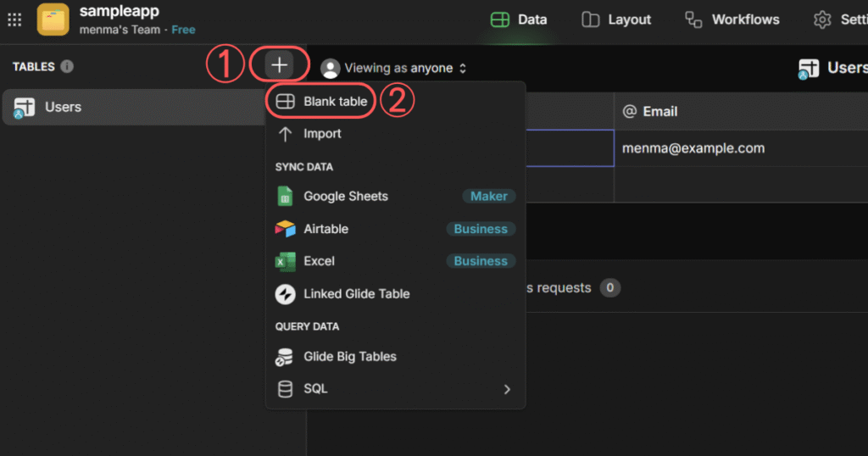Screen dimensions: 868x456
Task: Click the empty cell below the email
Action: [x=741, y=184]
